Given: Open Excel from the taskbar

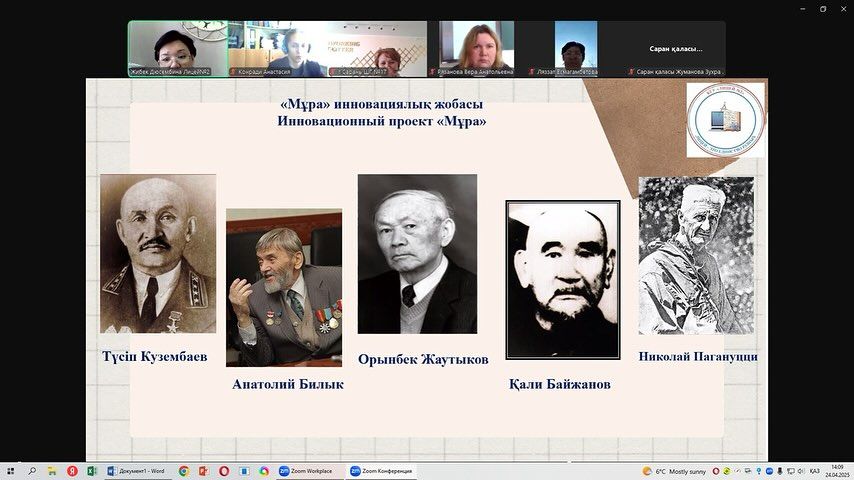Looking at the screenshot, I should pos(91,471).
